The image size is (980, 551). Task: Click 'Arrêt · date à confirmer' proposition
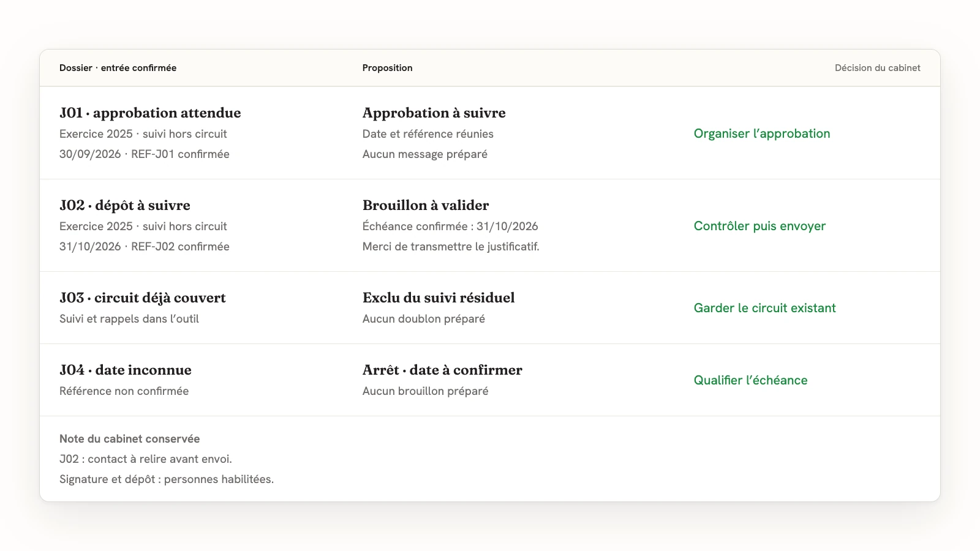point(442,370)
